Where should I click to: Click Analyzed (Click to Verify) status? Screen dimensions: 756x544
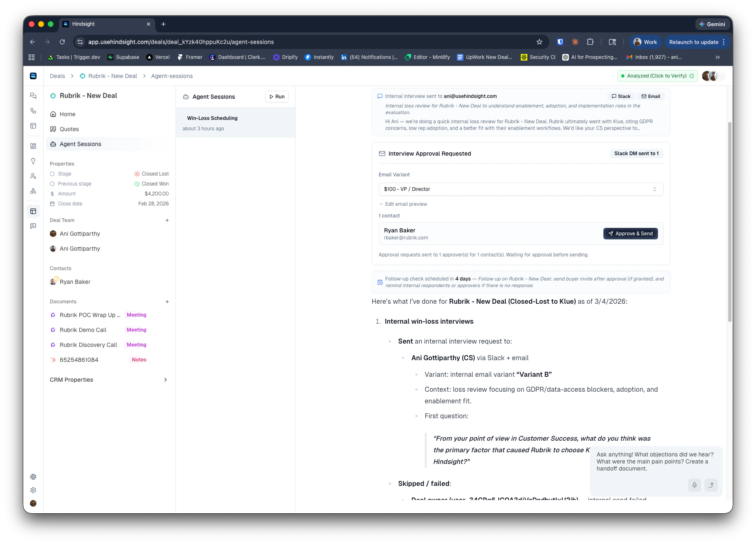click(x=657, y=76)
